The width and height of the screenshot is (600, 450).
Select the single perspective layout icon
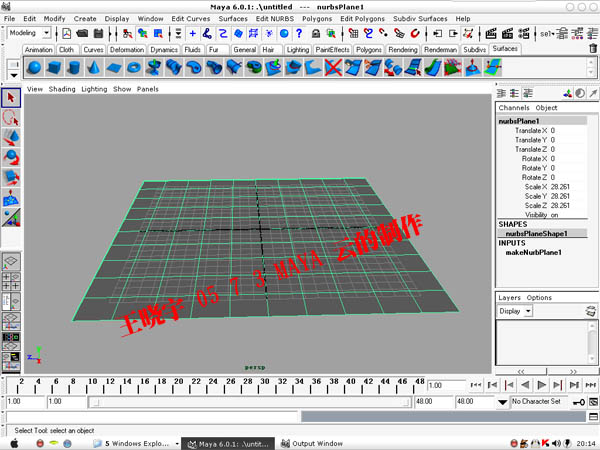pos(11,261)
